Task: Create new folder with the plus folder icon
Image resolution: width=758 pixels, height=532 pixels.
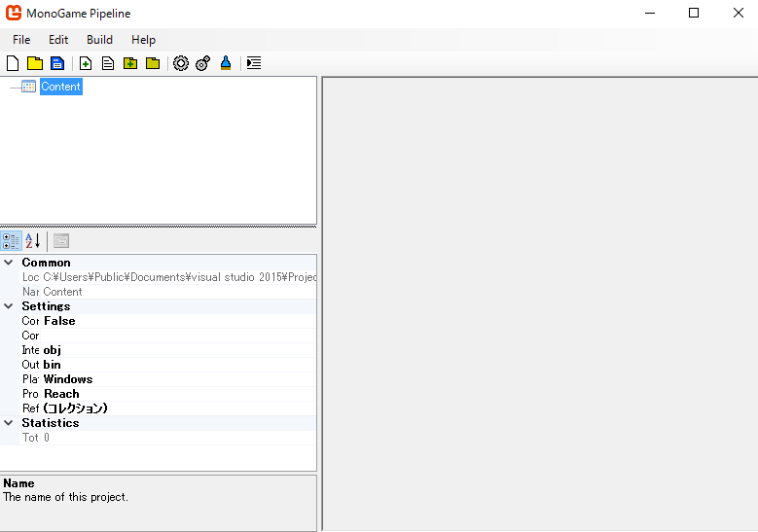Action: pos(130,63)
